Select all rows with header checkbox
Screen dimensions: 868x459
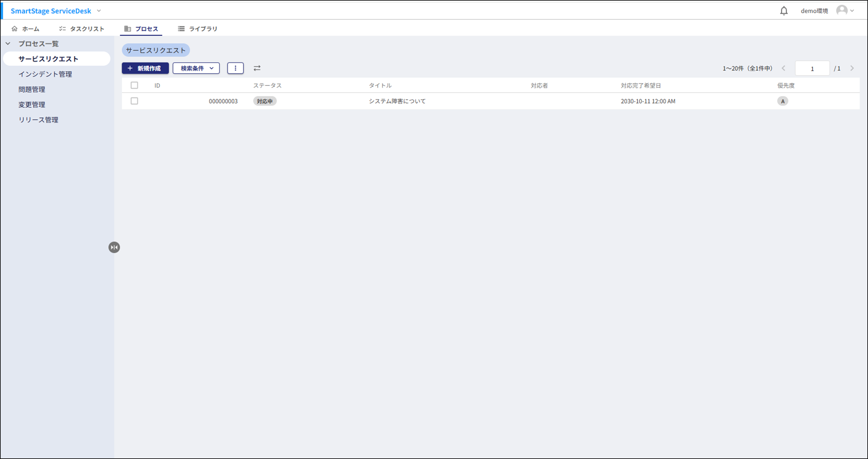(134, 85)
